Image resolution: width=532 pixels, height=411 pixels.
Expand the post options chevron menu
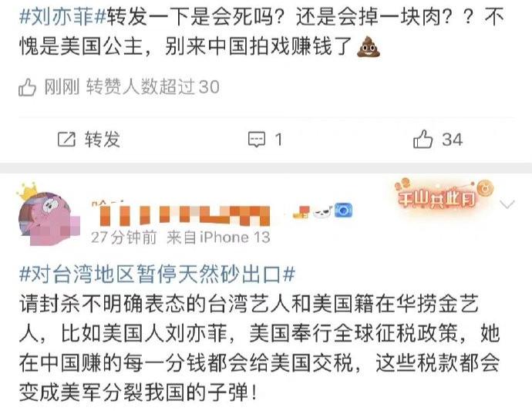tap(507, 204)
